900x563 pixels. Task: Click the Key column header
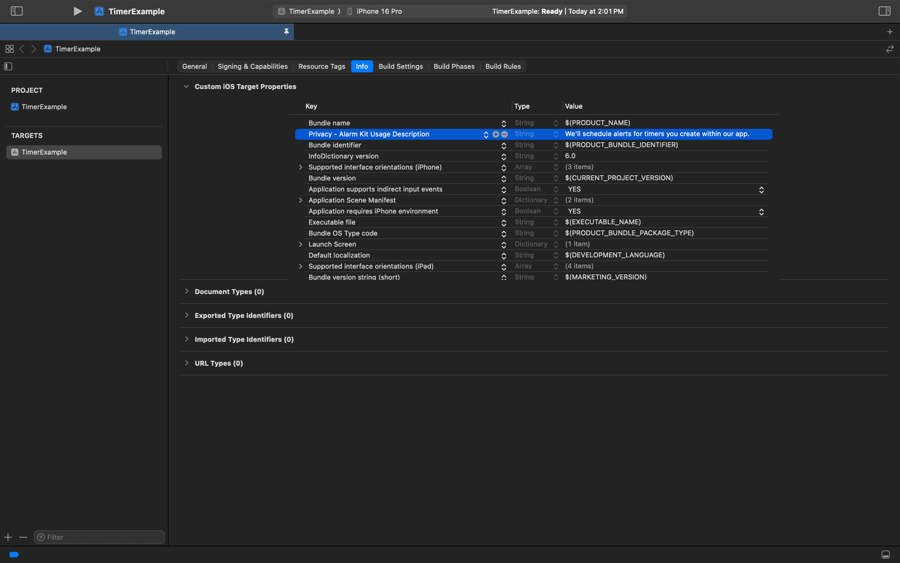point(311,106)
